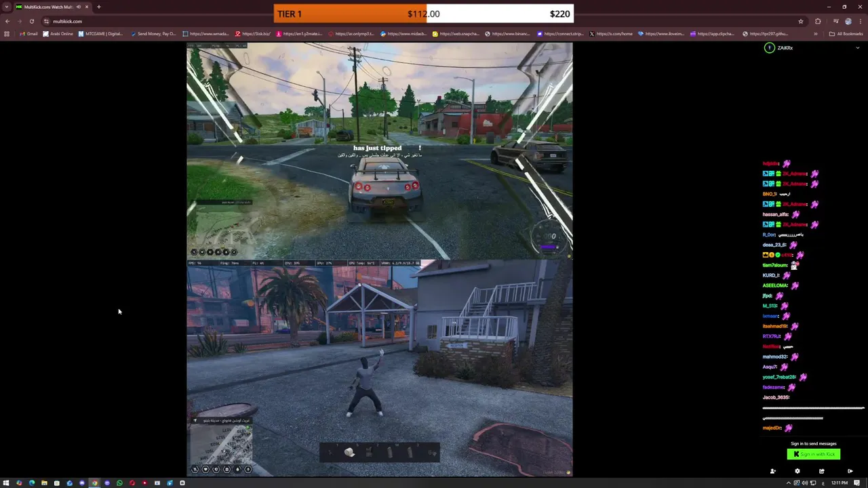868x488 pixels.
Task: Open the MTCGAME Digital bookmark
Action: coord(100,34)
